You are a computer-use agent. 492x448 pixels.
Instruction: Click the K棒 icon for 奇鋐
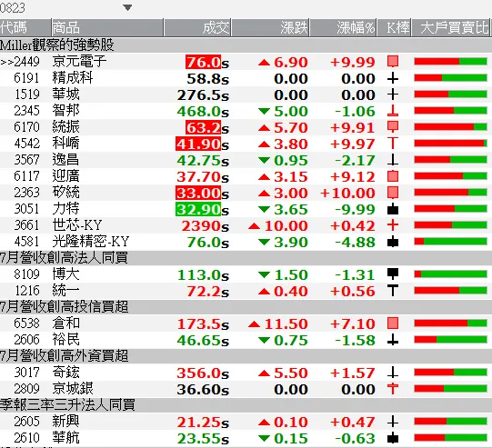pos(393,373)
